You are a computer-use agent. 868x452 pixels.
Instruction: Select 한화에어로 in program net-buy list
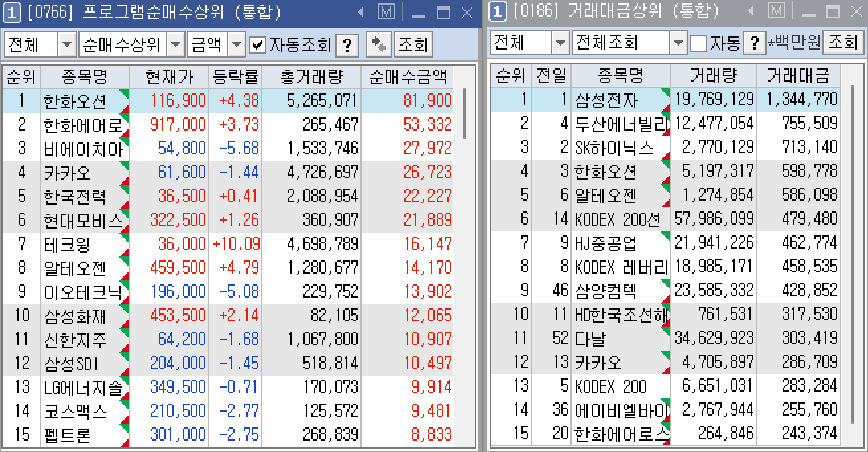pos(227,125)
